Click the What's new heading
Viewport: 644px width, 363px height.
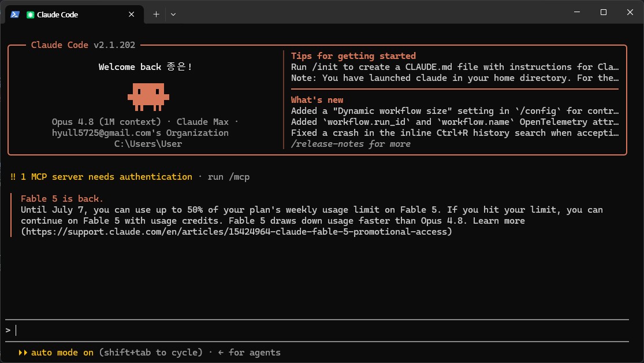pyautogui.click(x=317, y=100)
